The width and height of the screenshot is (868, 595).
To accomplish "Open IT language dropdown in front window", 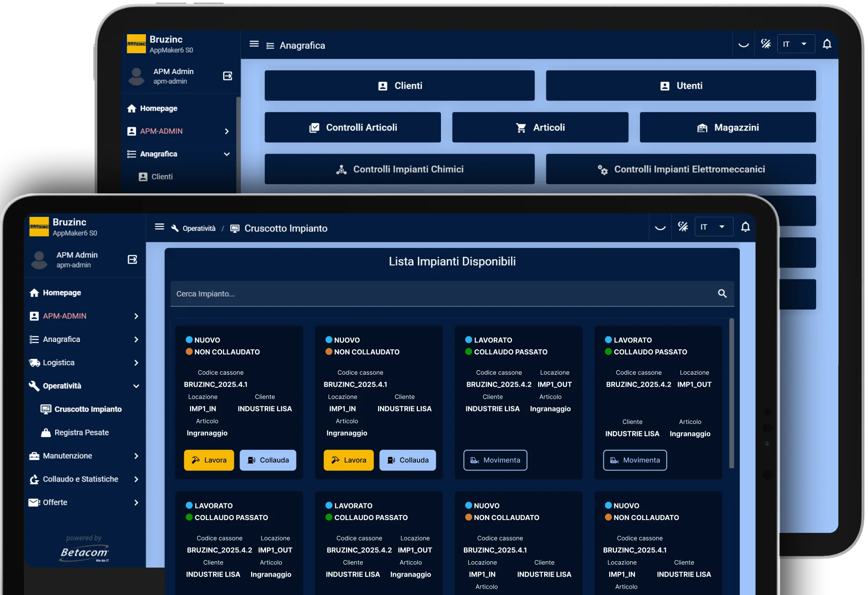I will pyautogui.click(x=713, y=227).
